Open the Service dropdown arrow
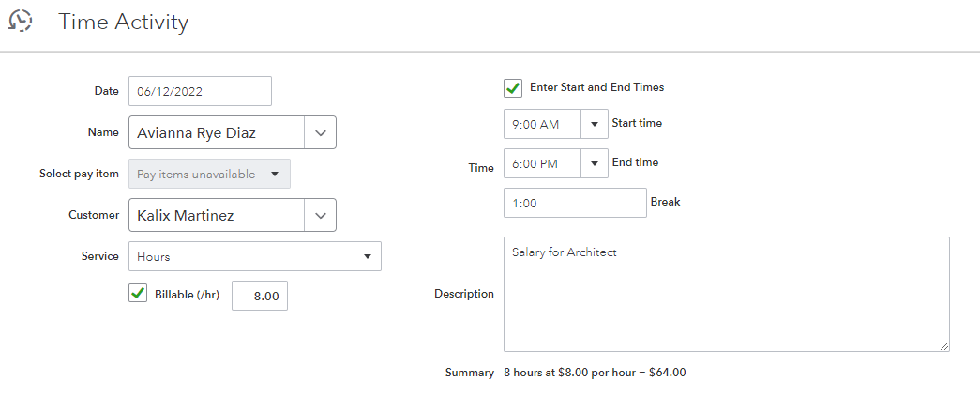Screen dimensions: 980x412 click(x=368, y=256)
